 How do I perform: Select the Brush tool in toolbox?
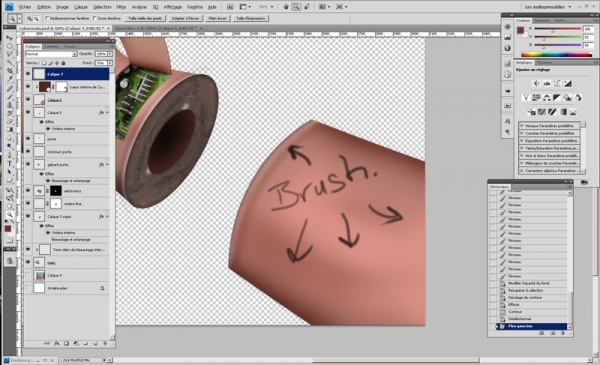(x=10, y=97)
